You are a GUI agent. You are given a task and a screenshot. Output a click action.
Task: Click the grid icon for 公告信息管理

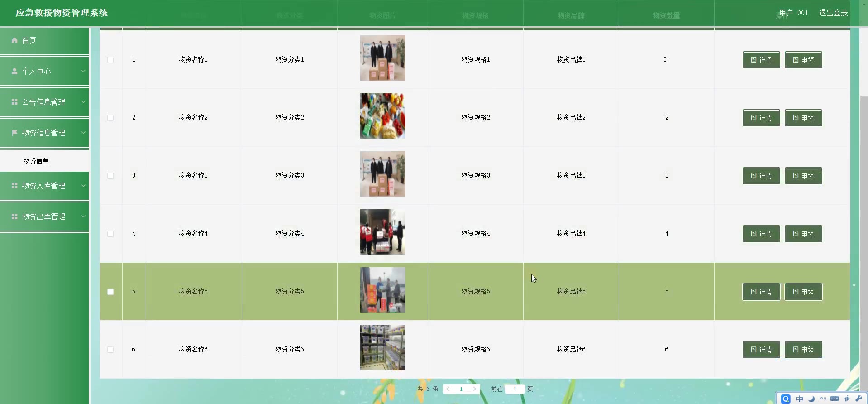[14, 102]
